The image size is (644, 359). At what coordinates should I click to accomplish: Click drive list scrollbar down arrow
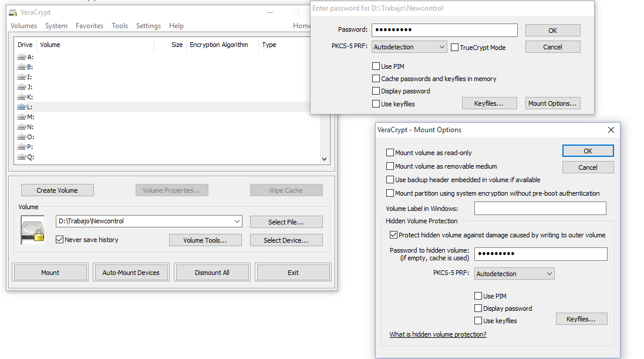(x=325, y=159)
